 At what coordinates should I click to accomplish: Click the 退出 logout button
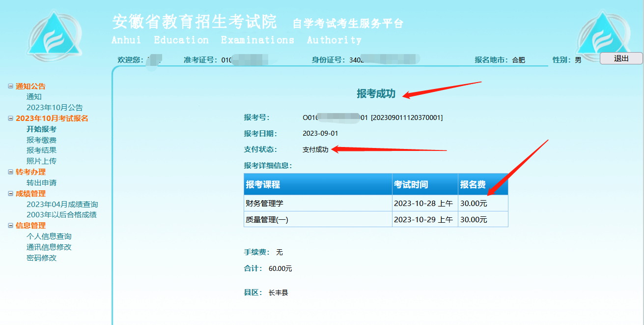click(621, 58)
